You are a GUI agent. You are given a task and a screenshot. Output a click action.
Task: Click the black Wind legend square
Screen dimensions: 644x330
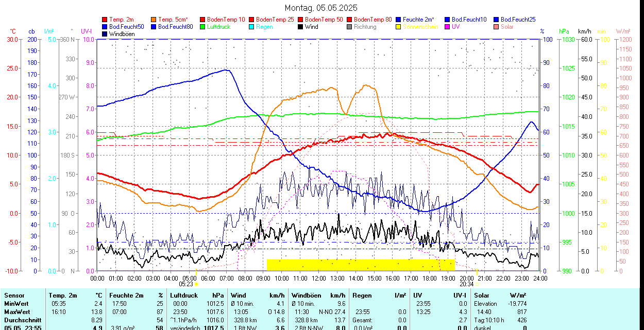301,27
